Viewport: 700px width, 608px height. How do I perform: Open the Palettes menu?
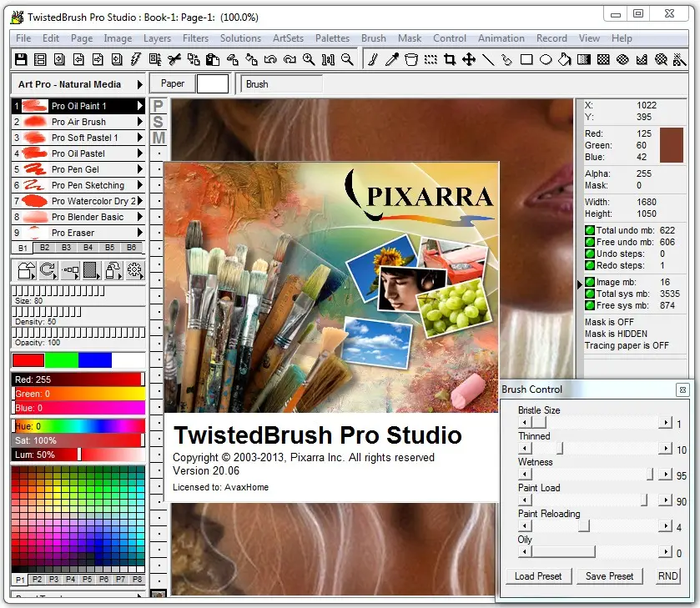pos(332,38)
